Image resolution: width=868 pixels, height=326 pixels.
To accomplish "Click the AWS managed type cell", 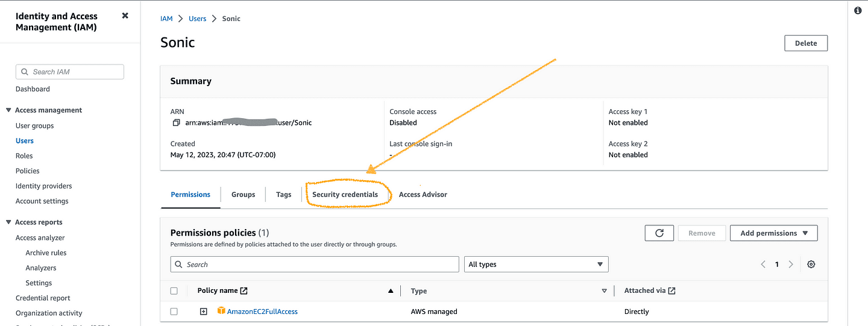I will click(434, 312).
